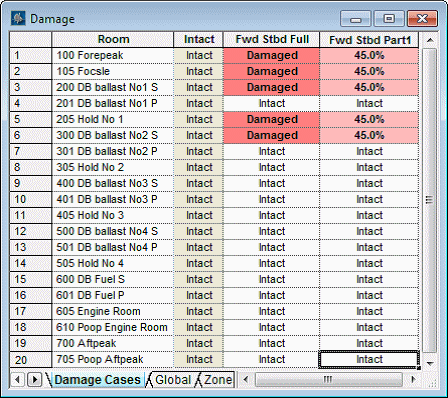The image size is (448, 398).
Task: Click 45.0% cell in 300 DB ballast No2 S row
Action: [369, 135]
